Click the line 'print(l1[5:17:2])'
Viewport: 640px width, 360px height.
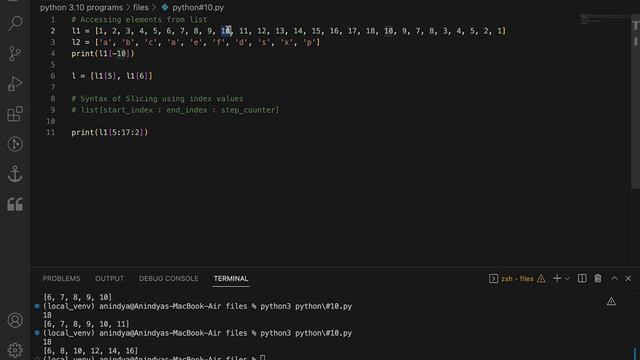(110, 132)
